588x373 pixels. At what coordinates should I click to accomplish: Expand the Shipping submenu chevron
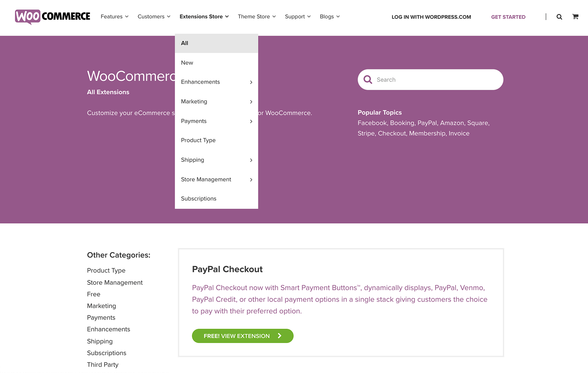251,160
